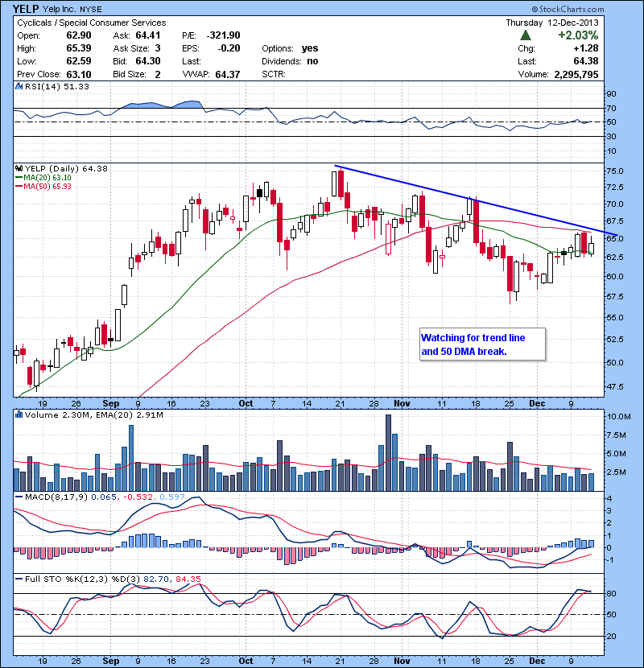Click the YELP ticker symbol title

pyautogui.click(x=26, y=9)
